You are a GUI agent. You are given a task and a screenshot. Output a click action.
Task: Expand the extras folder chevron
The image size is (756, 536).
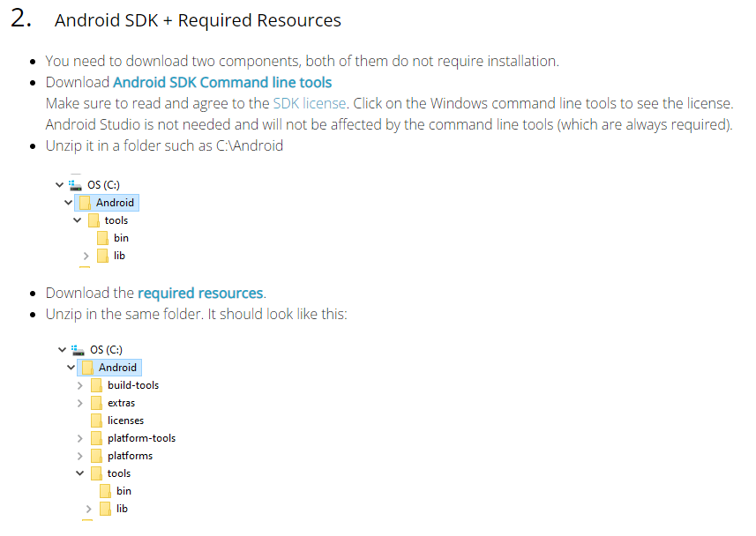tap(79, 403)
